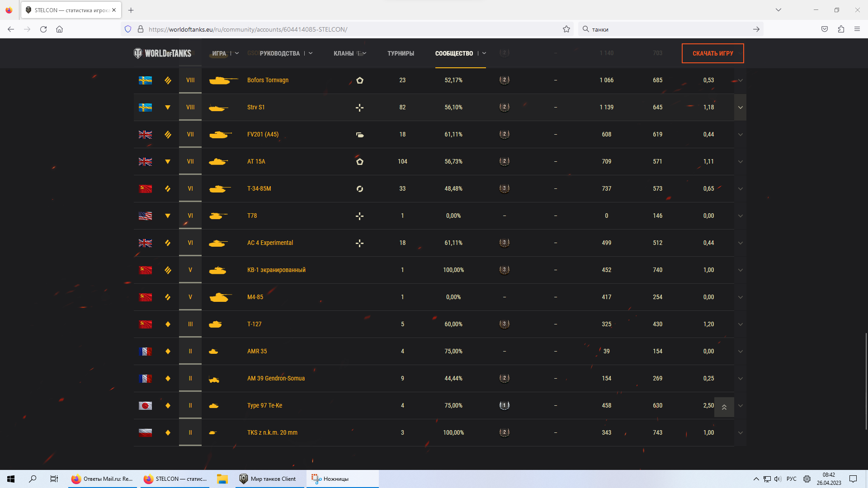Click the mastery badge icon for Type 97 Te-Ke
Viewport: 868px width, 488px height.
click(x=505, y=405)
